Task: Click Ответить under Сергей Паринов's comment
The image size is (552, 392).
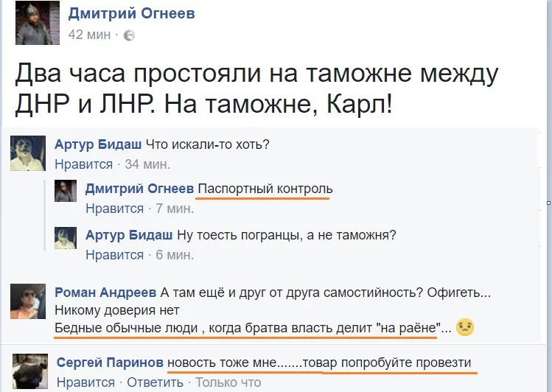Action: (x=155, y=382)
